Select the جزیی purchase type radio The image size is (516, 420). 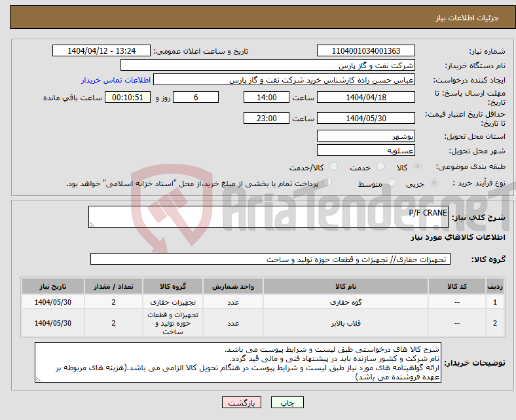(434, 182)
